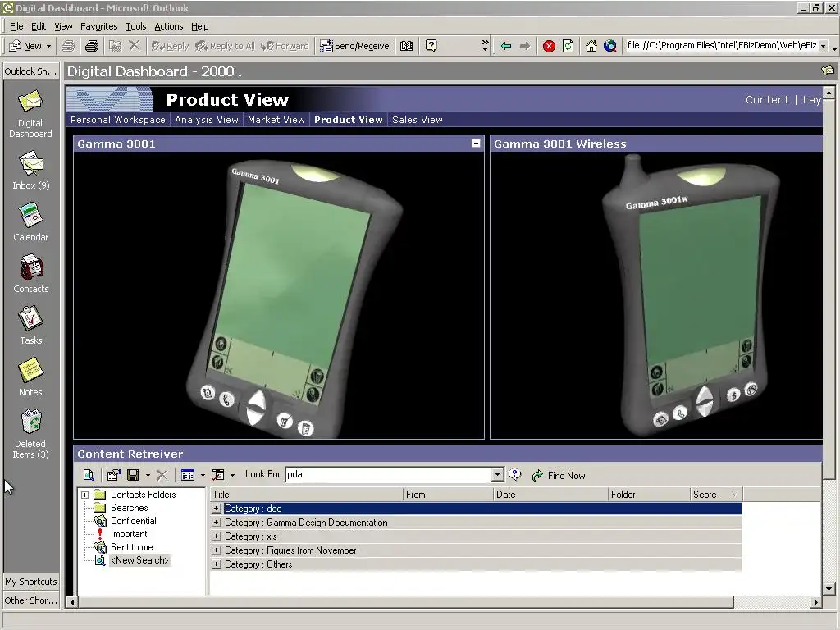Select the Confidential search folder
This screenshot has width=840, height=630.
(134, 521)
